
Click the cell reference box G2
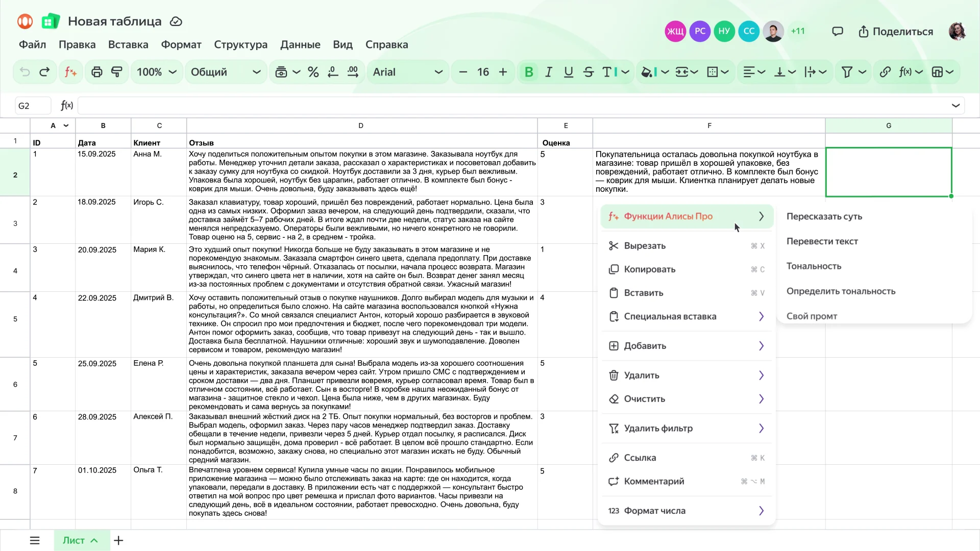pos(33,106)
